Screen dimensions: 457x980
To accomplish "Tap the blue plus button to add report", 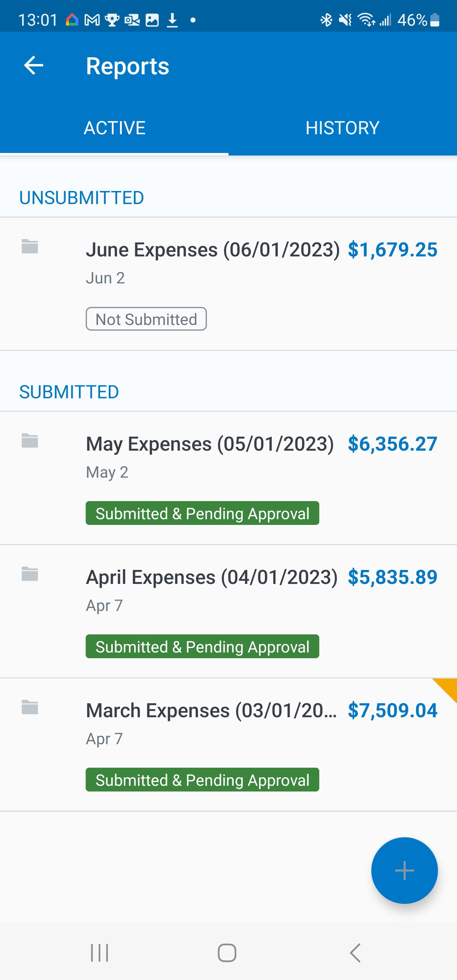I will [404, 870].
